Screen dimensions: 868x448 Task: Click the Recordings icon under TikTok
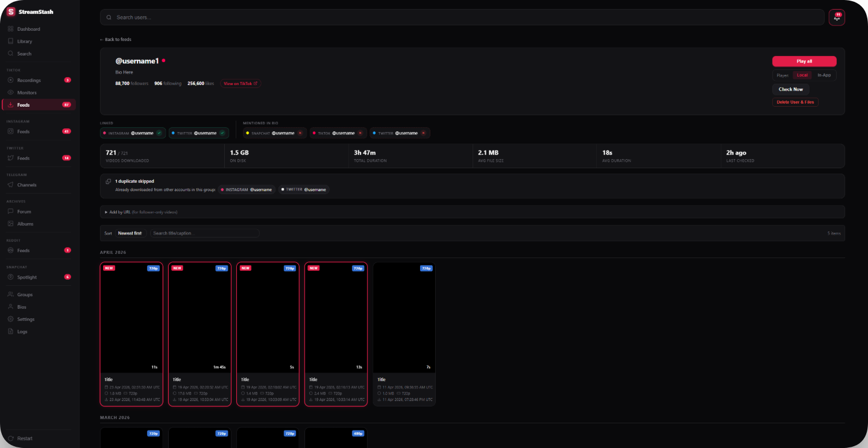[x=11, y=80]
